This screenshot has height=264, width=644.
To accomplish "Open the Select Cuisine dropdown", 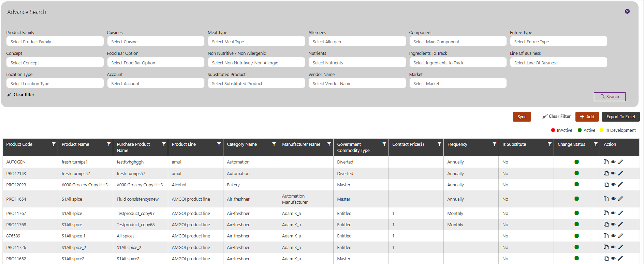I will tap(156, 42).
